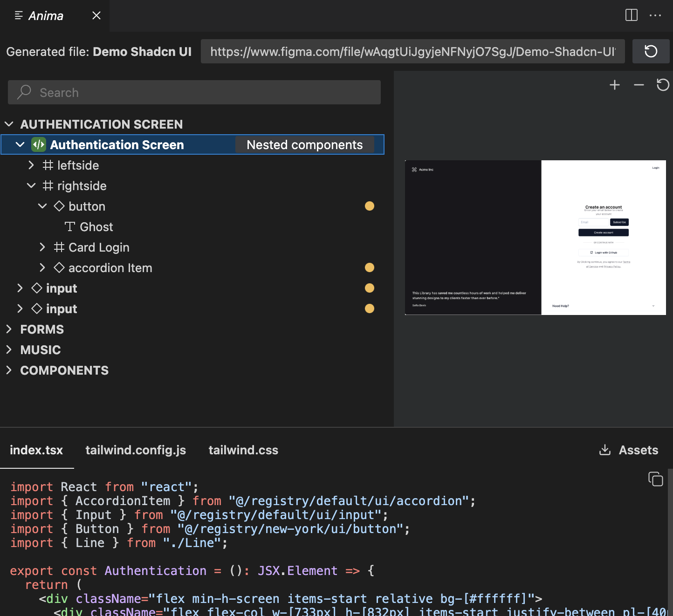Viewport: 673px width, 616px height.
Task: Expand the leftside frame
Action: (31, 165)
